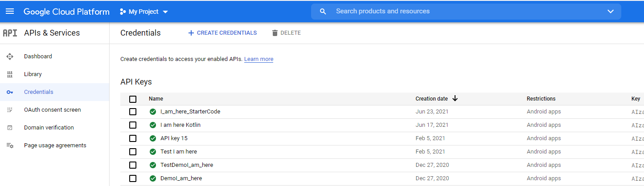Click Android apps restriction for API key 15
This screenshot has height=186, width=644.
tap(544, 138)
